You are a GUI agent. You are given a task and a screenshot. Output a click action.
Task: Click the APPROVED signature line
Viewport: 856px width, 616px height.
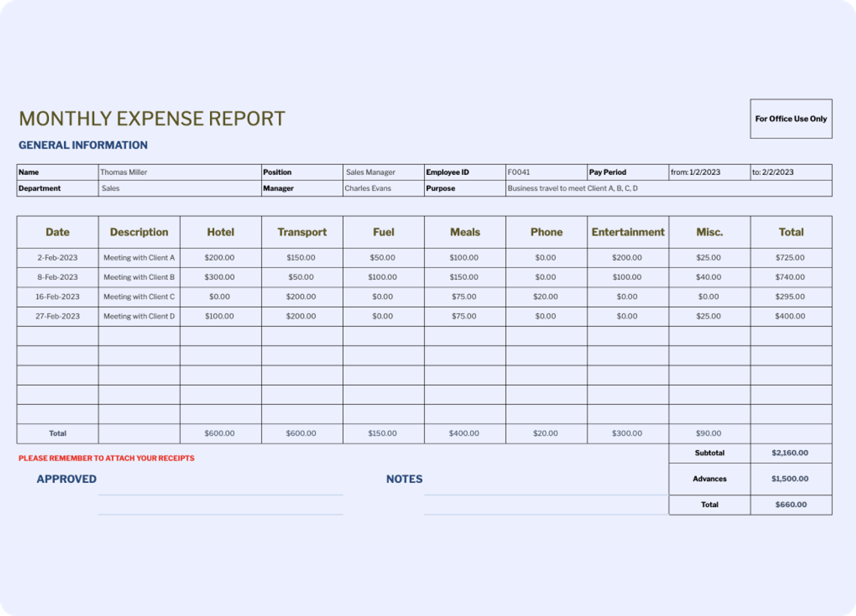[x=220, y=497]
